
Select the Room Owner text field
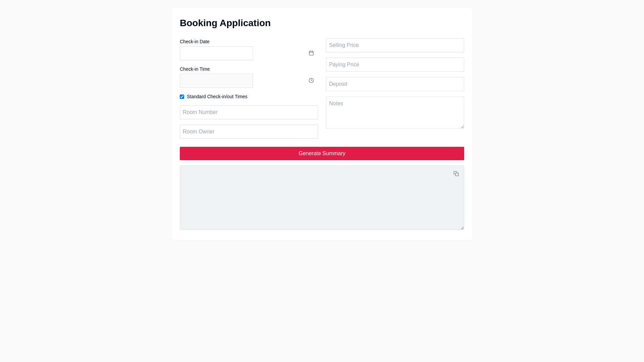(249, 132)
